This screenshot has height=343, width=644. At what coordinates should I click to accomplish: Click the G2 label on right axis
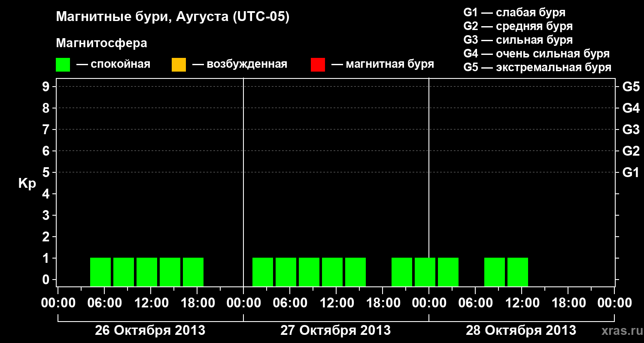pyautogui.click(x=631, y=151)
